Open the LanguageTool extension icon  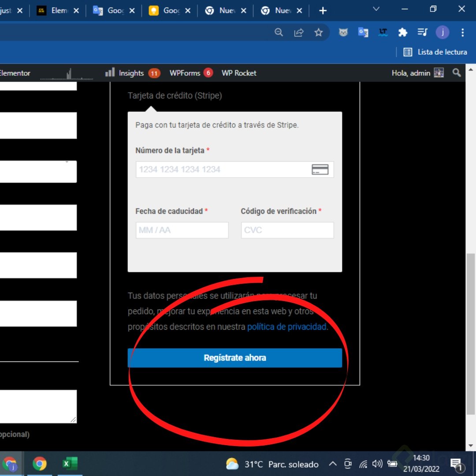[x=383, y=32]
